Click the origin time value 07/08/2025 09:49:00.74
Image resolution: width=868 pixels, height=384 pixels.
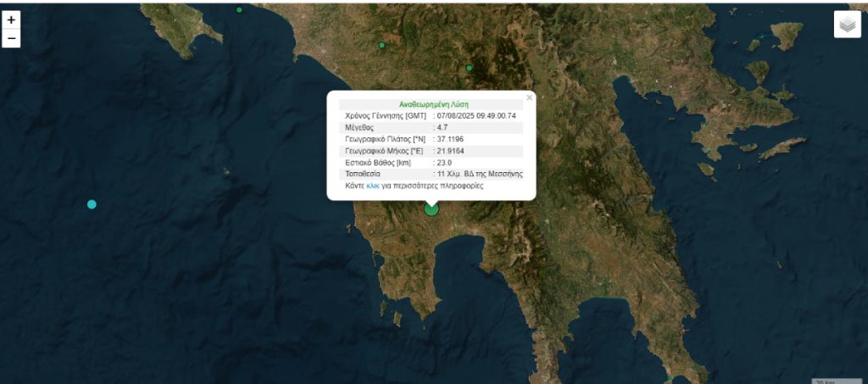(x=476, y=116)
